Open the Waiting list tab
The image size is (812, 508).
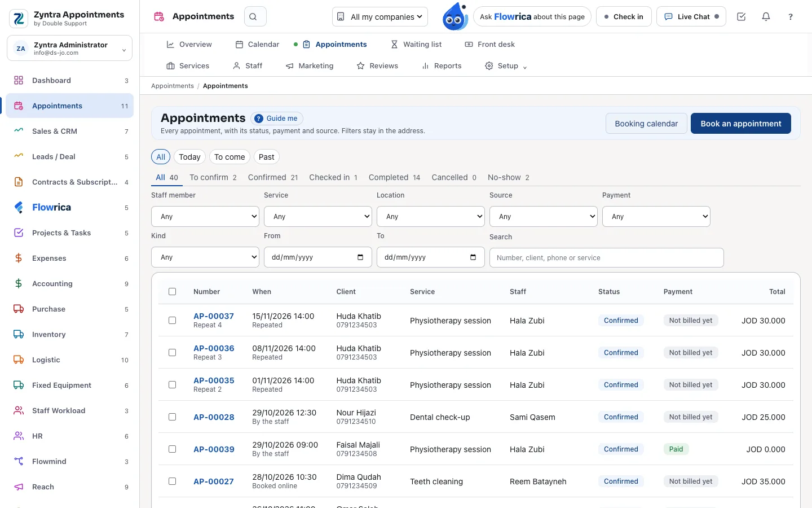coord(416,44)
